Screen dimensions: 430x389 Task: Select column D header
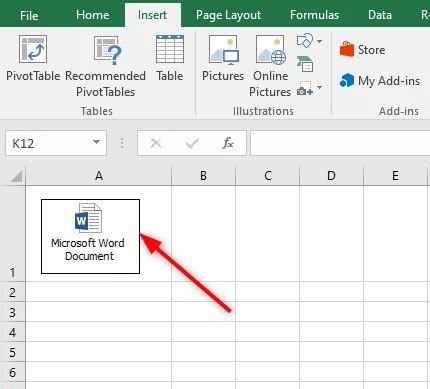point(331,176)
